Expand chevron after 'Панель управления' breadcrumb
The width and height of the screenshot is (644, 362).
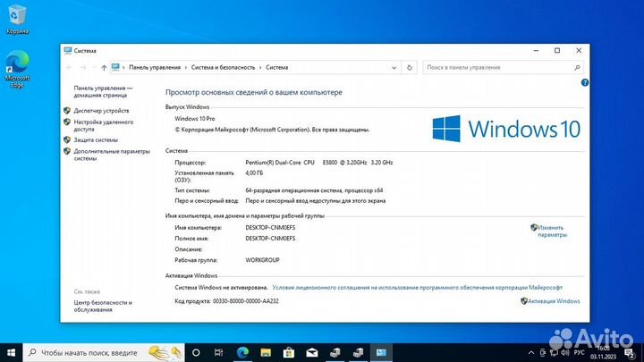[186, 67]
